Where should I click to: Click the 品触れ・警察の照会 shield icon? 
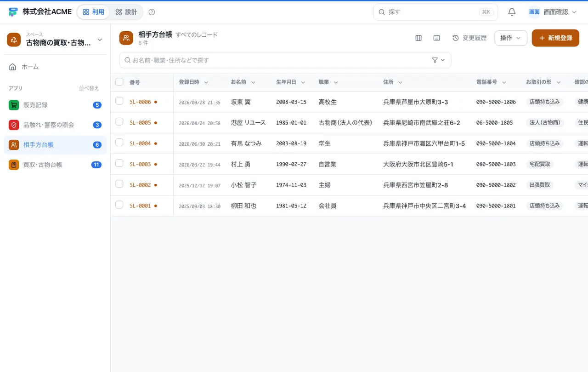[14, 125]
